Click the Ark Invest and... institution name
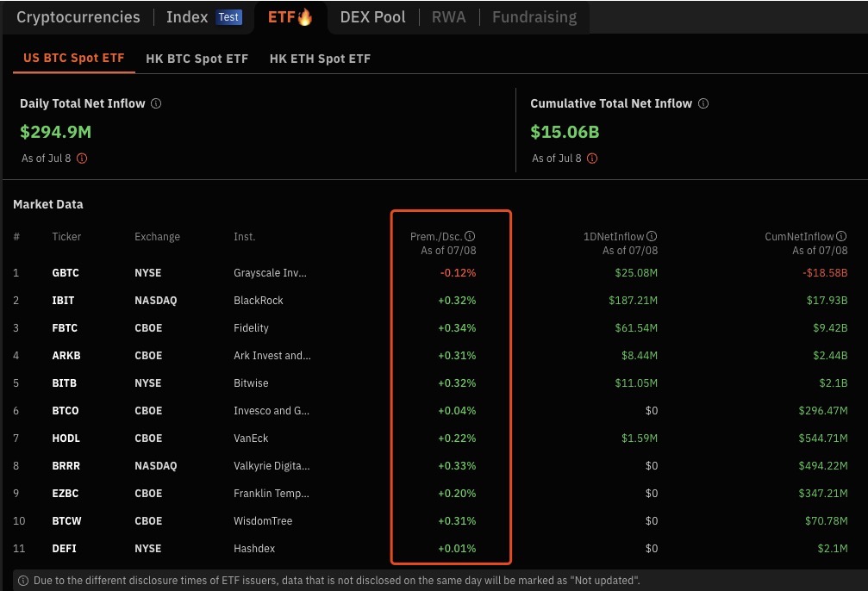The height and width of the screenshot is (591, 868). [x=272, y=356]
